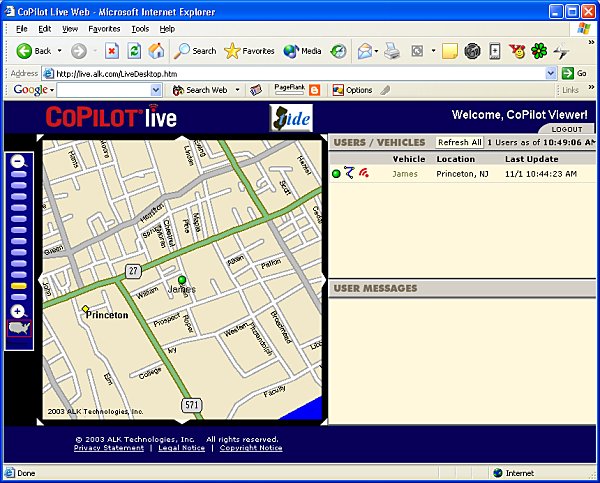600x483 pixels.
Task: Open the Edit menu
Action: click(x=45, y=29)
